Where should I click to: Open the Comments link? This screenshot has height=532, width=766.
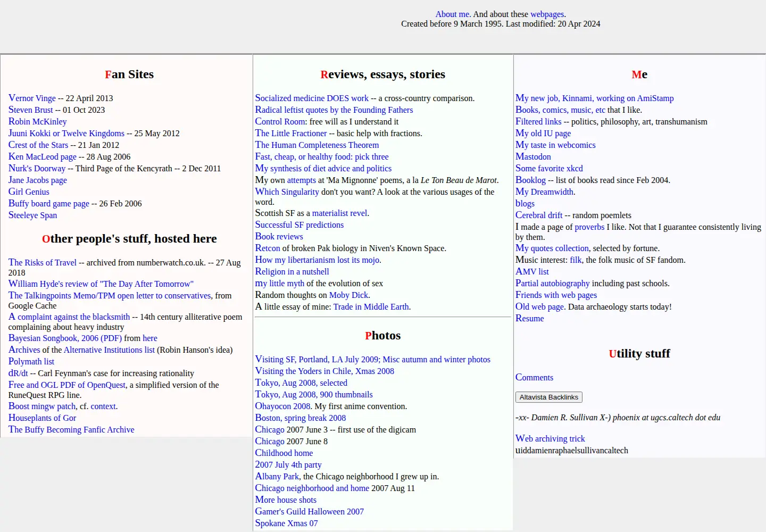534,377
